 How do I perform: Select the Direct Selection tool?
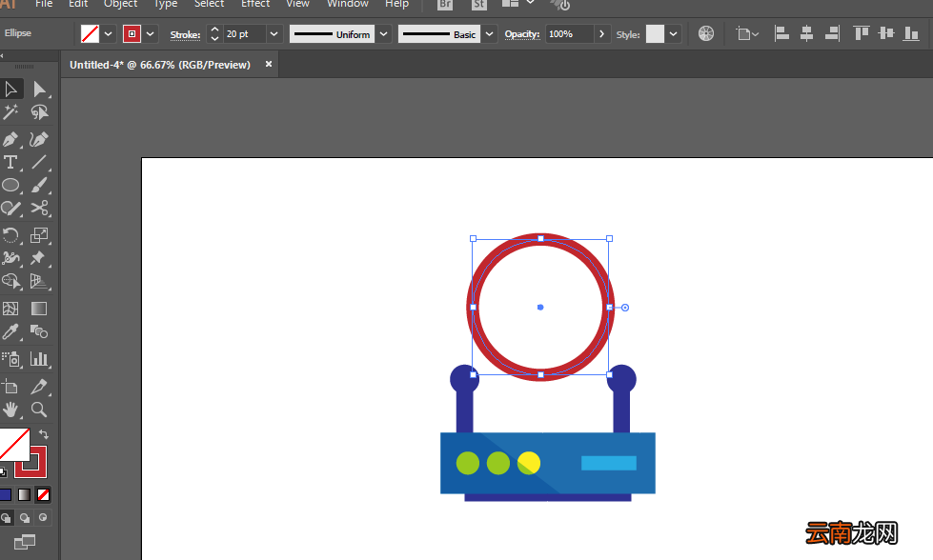point(39,90)
